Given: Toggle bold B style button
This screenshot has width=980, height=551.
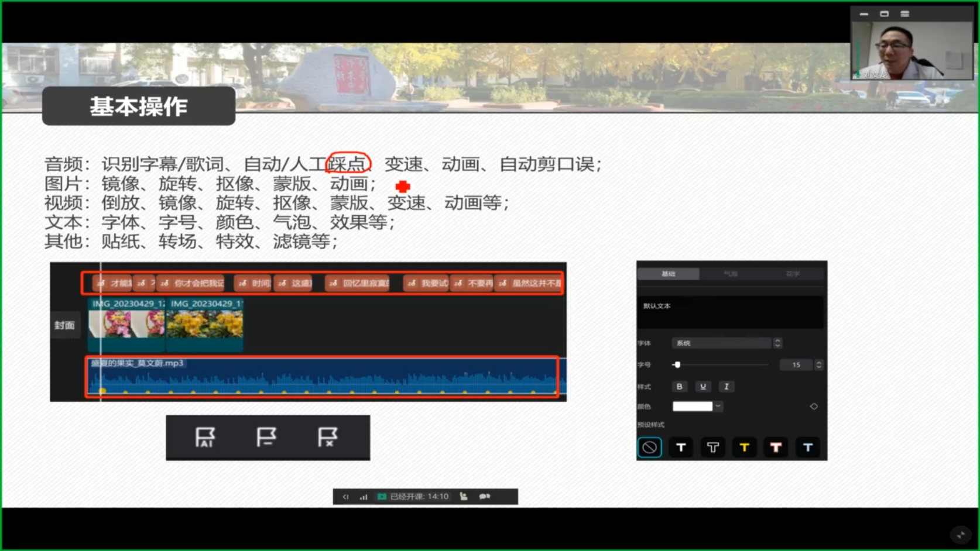Looking at the screenshot, I should [x=679, y=387].
